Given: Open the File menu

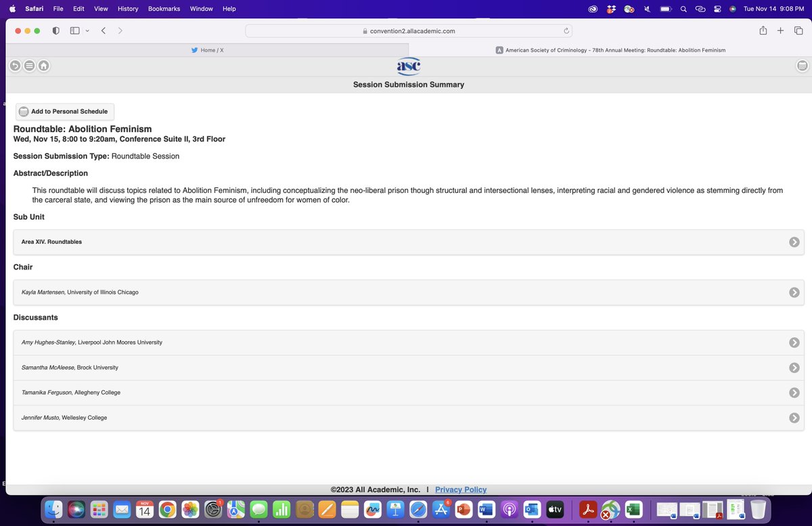Looking at the screenshot, I should (58, 9).
